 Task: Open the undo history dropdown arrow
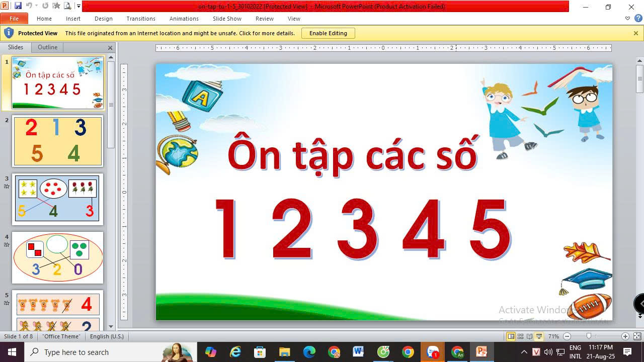tap(36, 7)
